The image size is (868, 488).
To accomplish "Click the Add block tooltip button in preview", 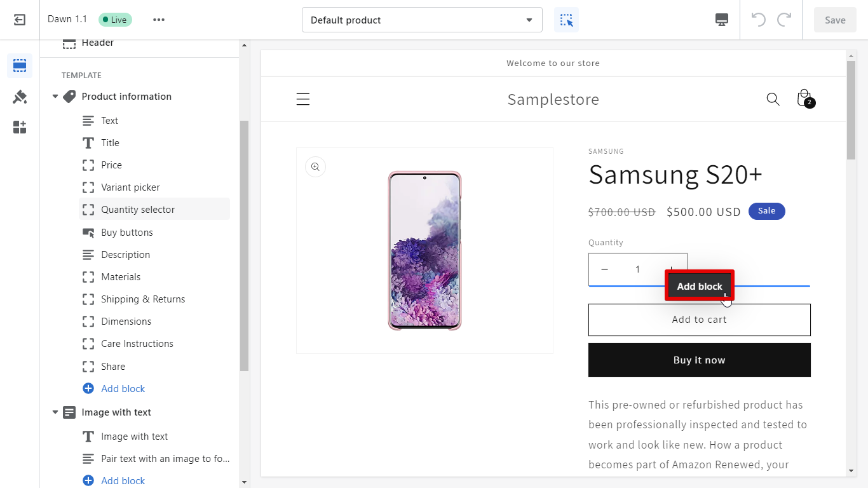I will point(700,286).
